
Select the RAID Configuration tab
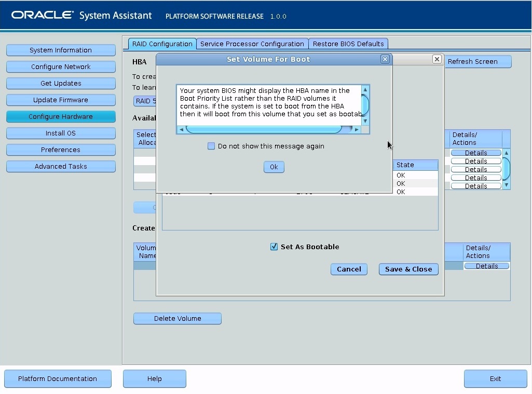tap(161, 44)
